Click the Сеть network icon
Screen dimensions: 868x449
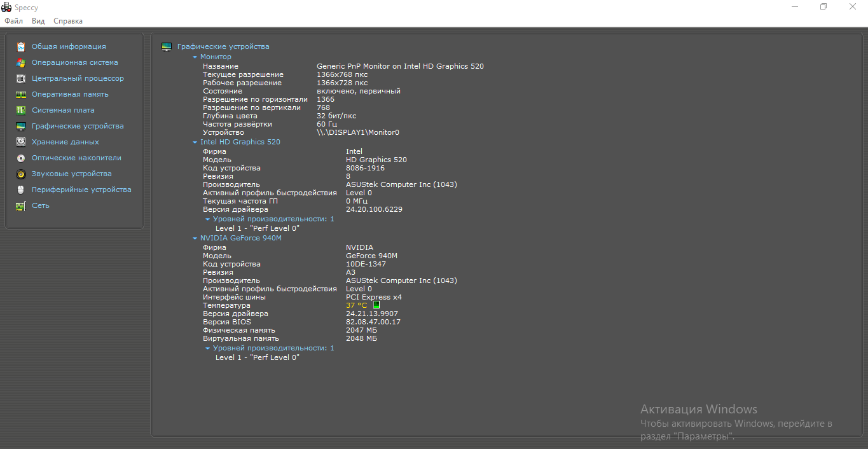[x=21, y=205]
